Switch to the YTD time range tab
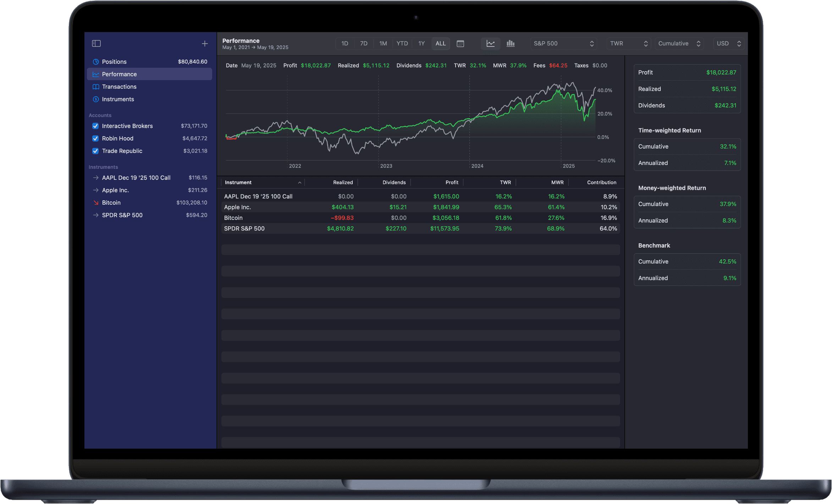 (402, 43)
